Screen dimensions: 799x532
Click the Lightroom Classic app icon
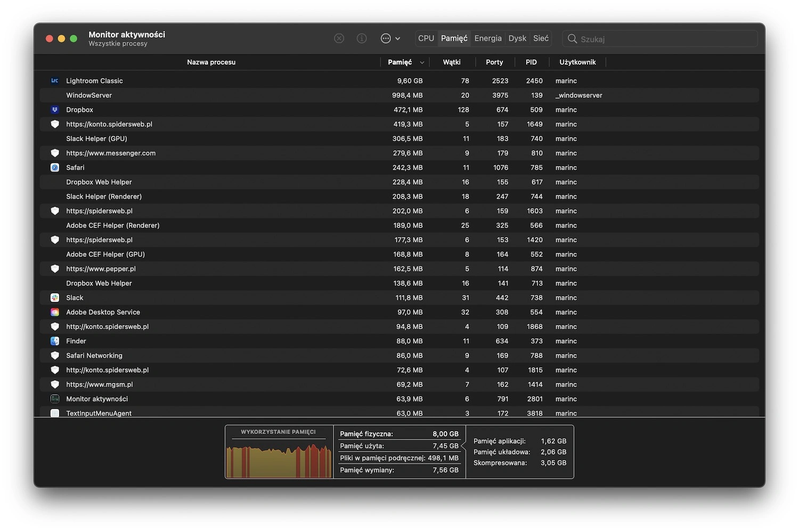(55, 81)
